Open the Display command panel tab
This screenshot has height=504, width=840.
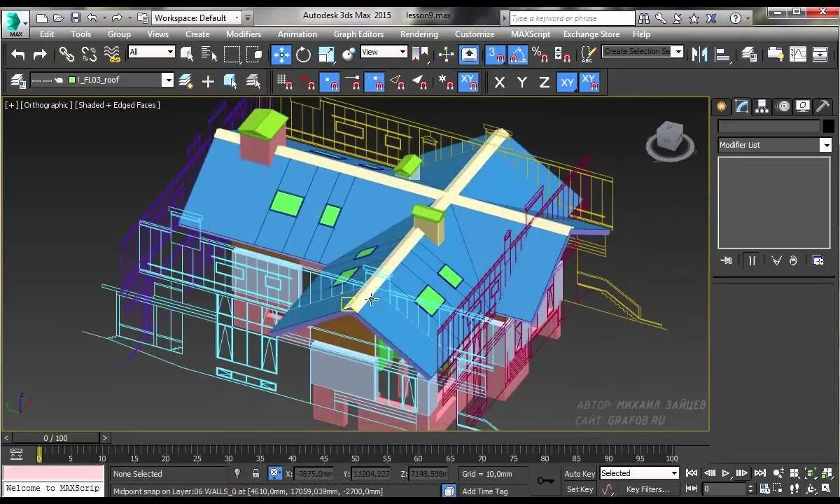(x=803, y=106)
